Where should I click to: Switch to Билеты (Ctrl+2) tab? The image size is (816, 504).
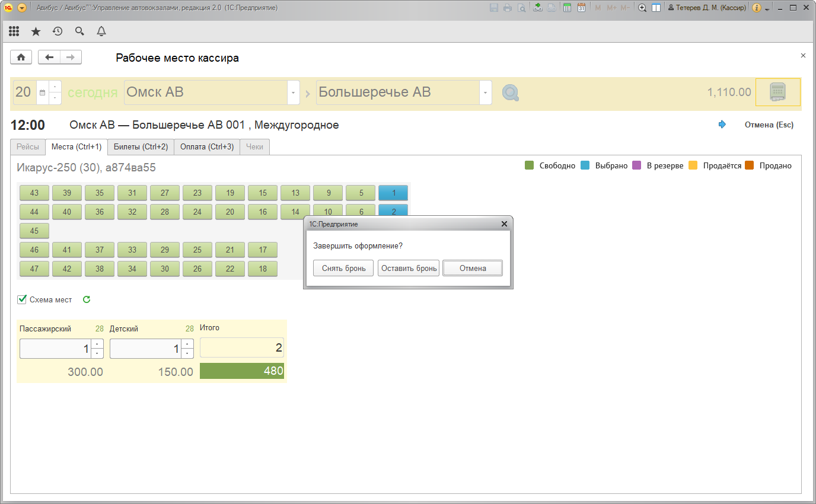pos(141,147)
